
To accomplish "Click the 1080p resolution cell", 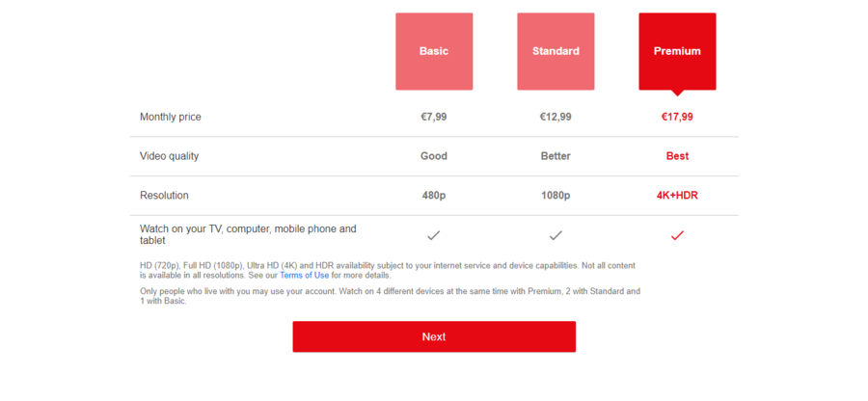I will coord(556,196).
